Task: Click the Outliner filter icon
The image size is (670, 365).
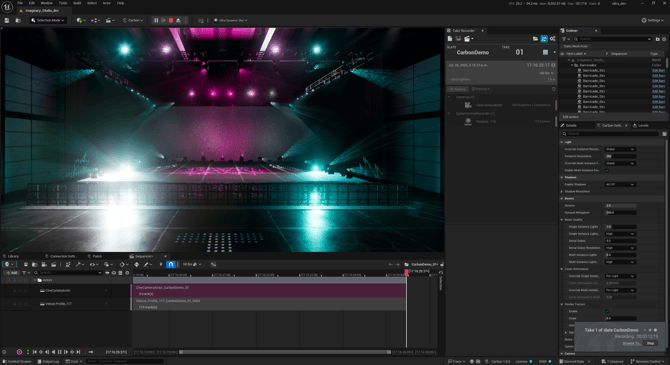Action: 565,39
